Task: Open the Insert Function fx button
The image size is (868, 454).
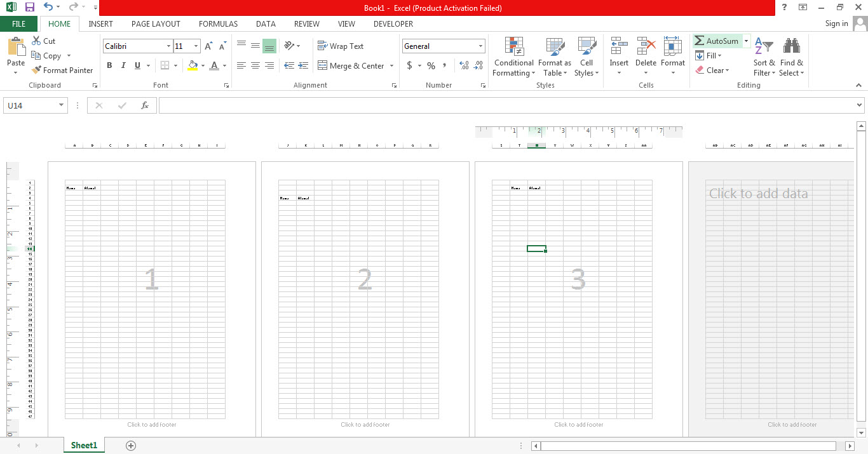Action: pyautogui.click(x=145, y=105)
